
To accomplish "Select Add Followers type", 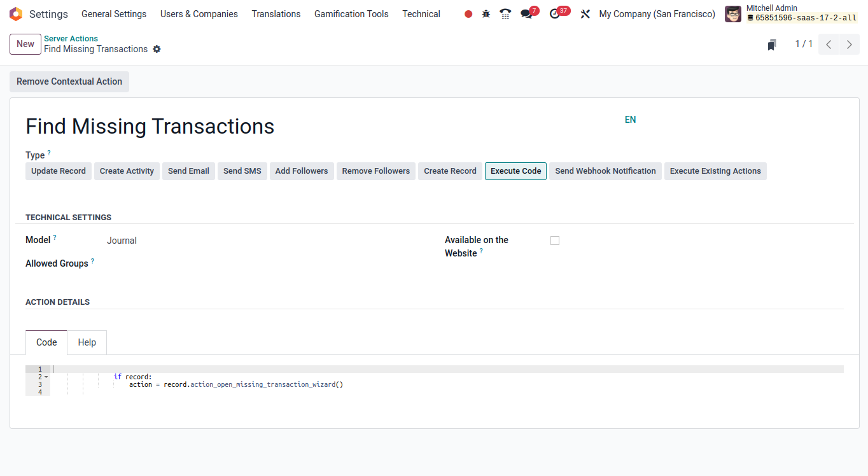I will 302,171.
